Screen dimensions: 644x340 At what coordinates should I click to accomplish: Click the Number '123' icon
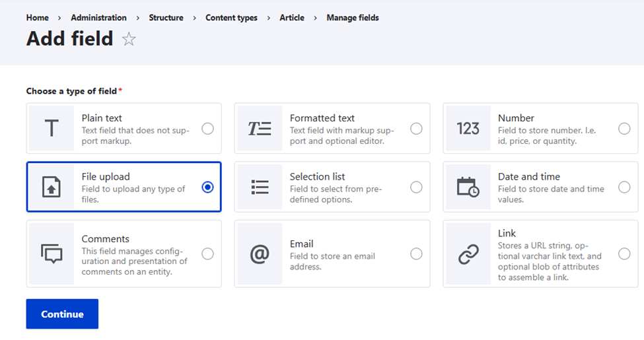click(468, 129)
